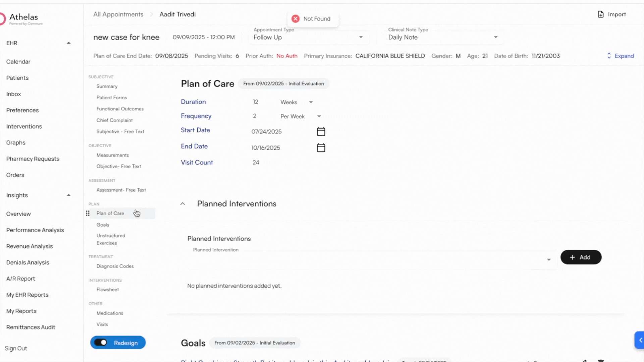Image resolution: width=644 pixels, height=362 pixels.
Task: Open the blue side panel arrow tab
Action: [x=640, y=340]
